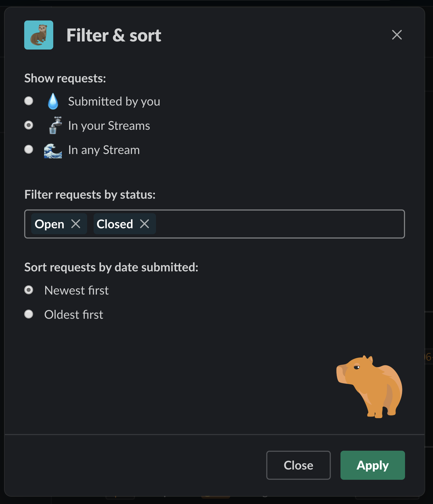Choose Oldest first sort order
Image resolution: width=433 pixels, height=504 pixels.
coord(29,314)
